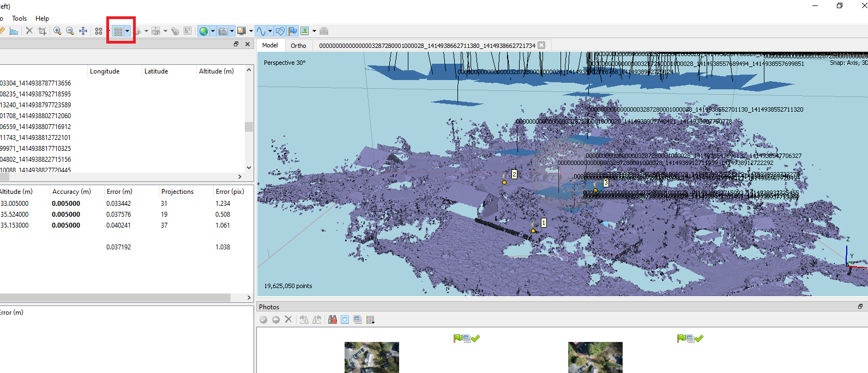Sort by the Accuracy (m) column header

point(71,191)
